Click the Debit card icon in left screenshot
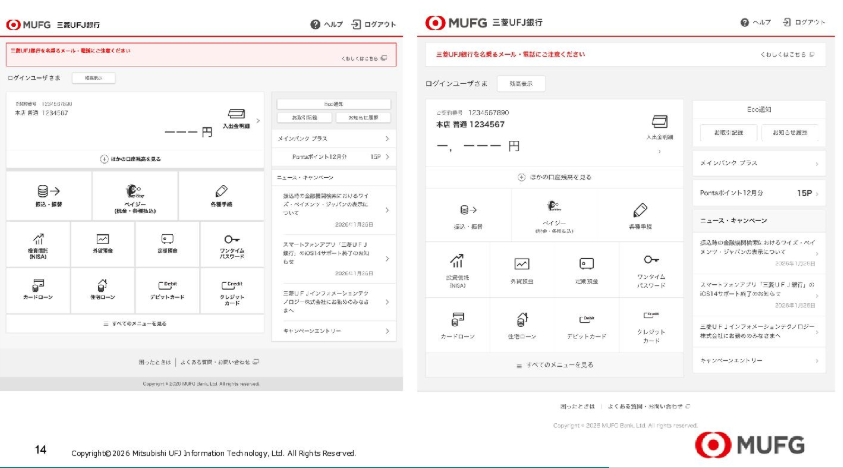The width and height of the screenshot is (843, 468). pos(167,285)
